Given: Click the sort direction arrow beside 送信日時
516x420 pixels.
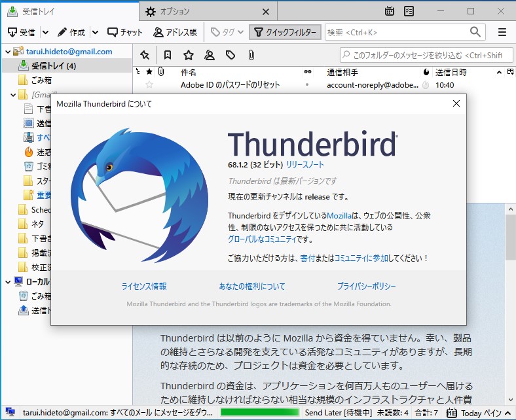Looking at the screenshot, I should pos(499,72).
